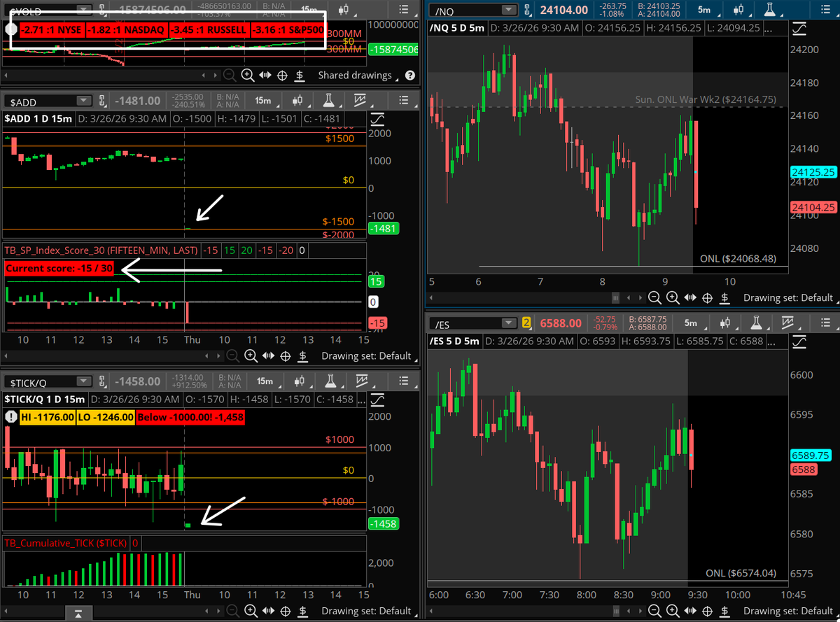The height and width of the screenshot is (622, 840).
Task: Click the alert exclamation icon on $TICK/Q chart
Action: coord(10,416)
